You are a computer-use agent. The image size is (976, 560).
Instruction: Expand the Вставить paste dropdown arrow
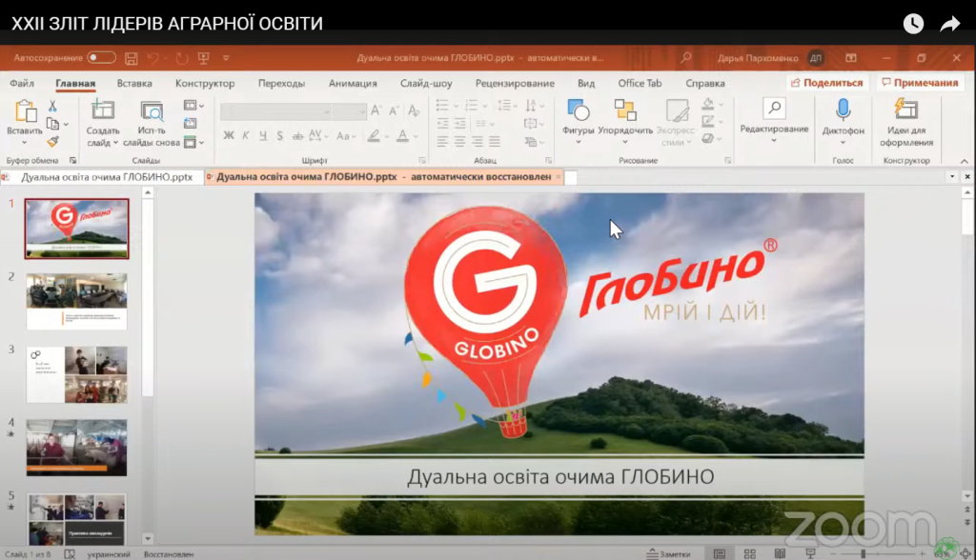coord(24,143)
